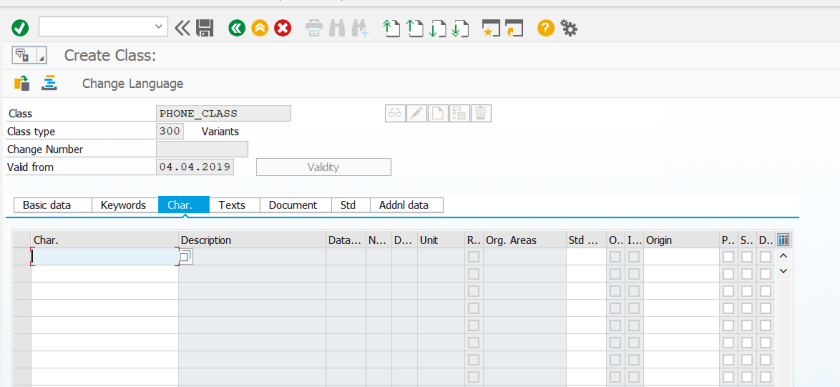The image size is (840, 387).
Task: Tick the I.. checkbox in the first table row
Action: (x=634, y=257)
